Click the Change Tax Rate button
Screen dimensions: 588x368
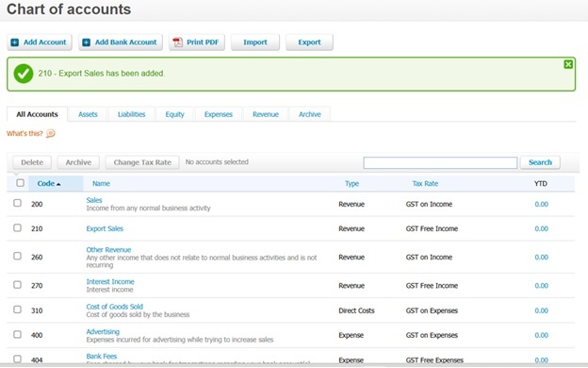[142, 162]
